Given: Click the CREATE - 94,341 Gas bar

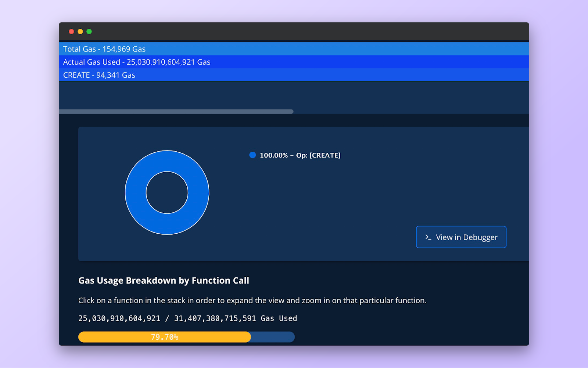Looking at the screenshot, I should 294,75.
